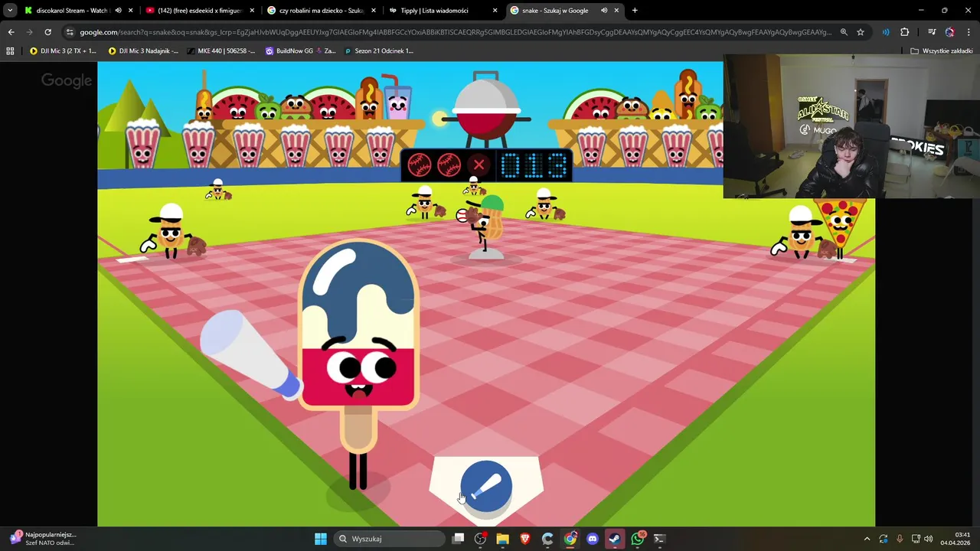Open the blue sound-wave extension icon
The image size is (980, 551).
[886, 32]
